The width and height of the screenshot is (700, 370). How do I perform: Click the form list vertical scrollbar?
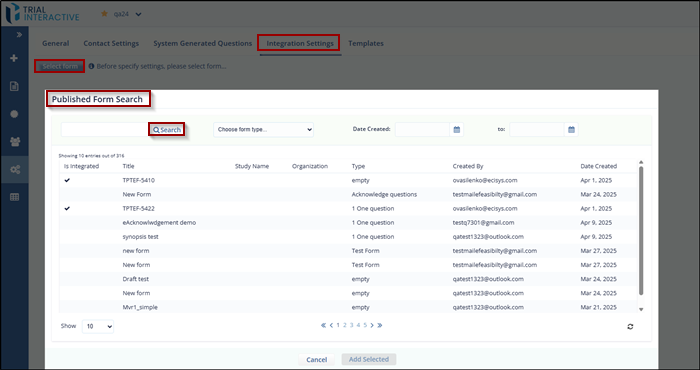point(641,231)
